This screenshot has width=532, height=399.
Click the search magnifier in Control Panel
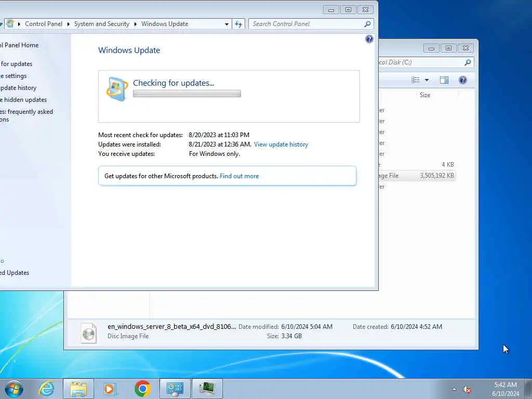click(367, 24)
